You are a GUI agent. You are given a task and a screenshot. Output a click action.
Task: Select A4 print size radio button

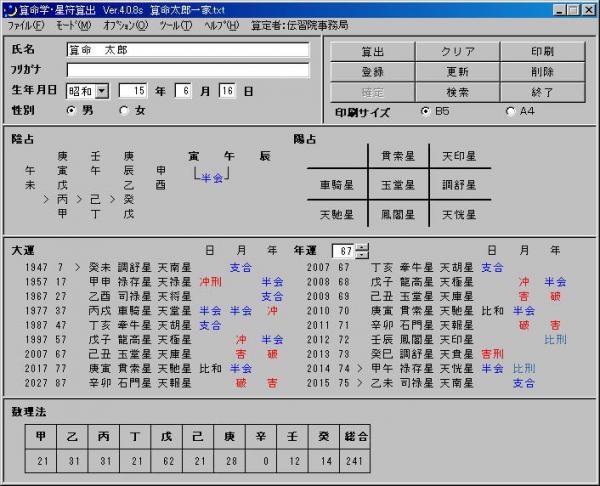510,111
